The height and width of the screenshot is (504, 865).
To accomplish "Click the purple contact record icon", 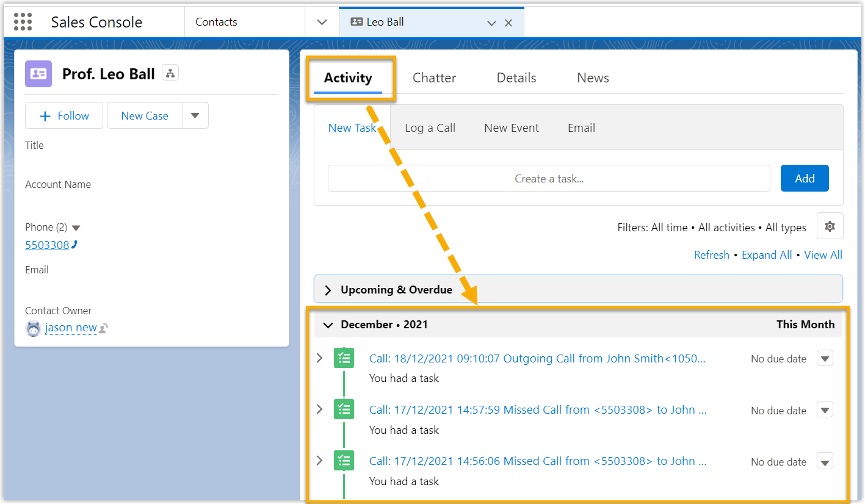I will click(38, 74).
